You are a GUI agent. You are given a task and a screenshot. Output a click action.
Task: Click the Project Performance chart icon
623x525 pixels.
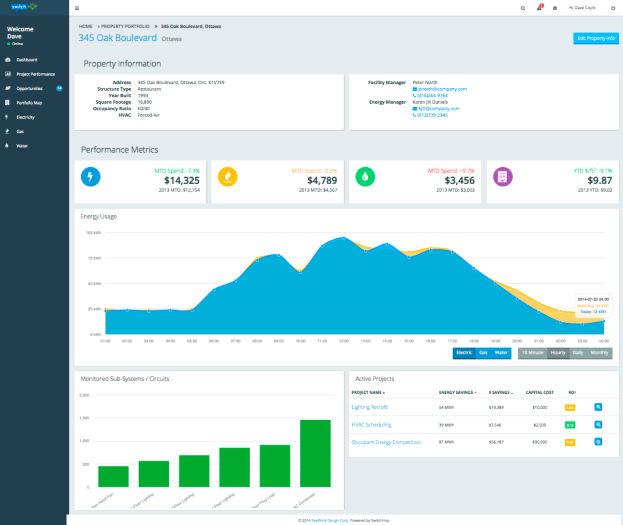8,74
